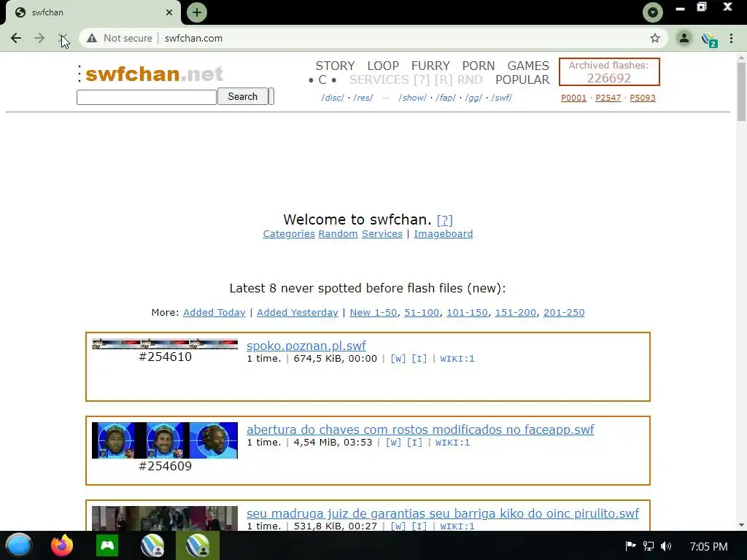
Task: Open the Imageboard link
Action: [443, 234]
